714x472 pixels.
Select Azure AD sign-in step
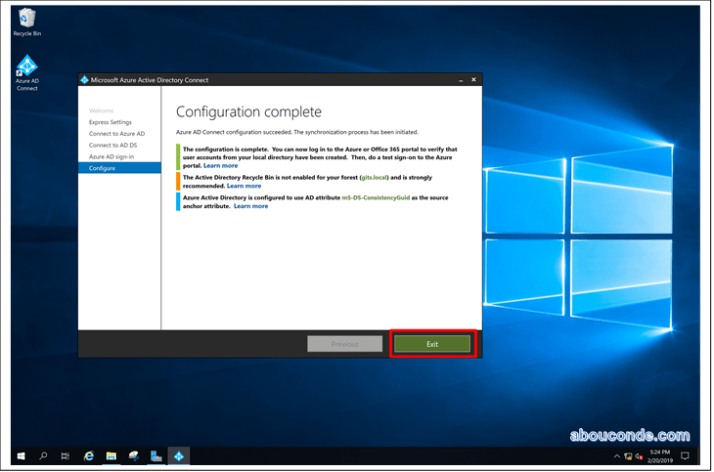(111, 157)
